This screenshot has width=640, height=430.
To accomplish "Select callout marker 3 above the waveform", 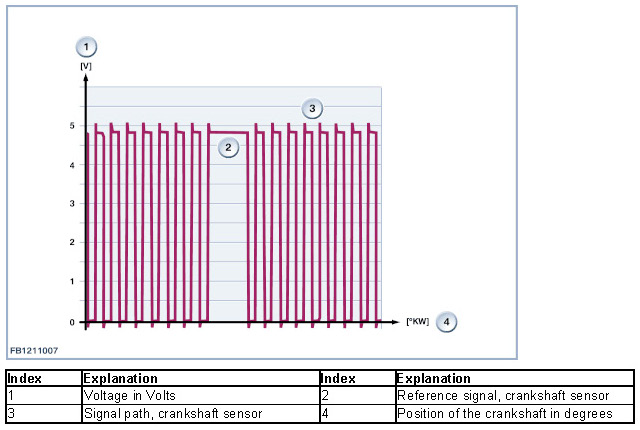I will click(x=311, y=107).
